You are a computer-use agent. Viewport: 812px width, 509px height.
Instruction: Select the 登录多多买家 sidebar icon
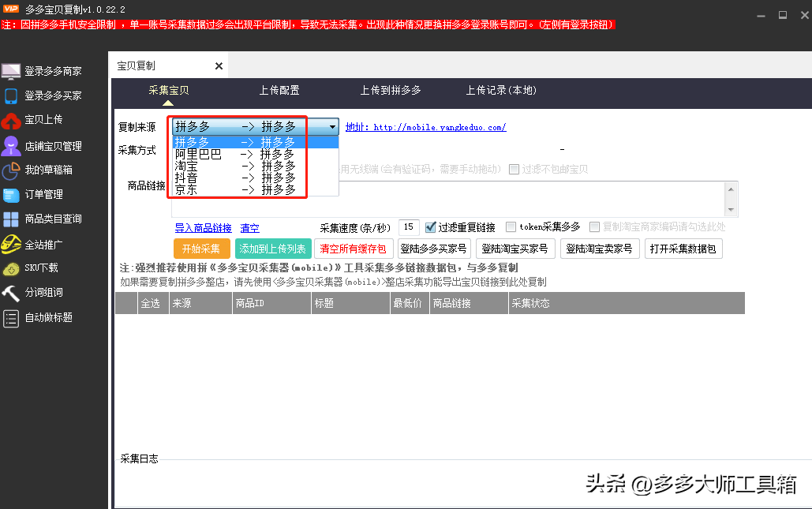coord(53,95)
